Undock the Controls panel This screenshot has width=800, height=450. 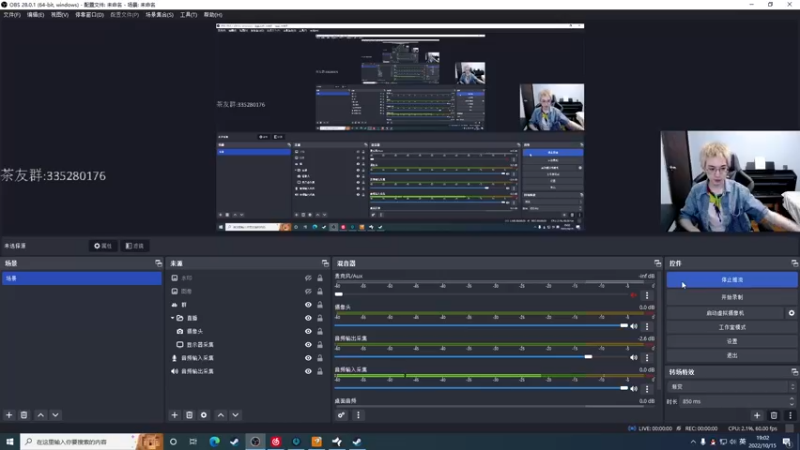(x=794, y=263)
